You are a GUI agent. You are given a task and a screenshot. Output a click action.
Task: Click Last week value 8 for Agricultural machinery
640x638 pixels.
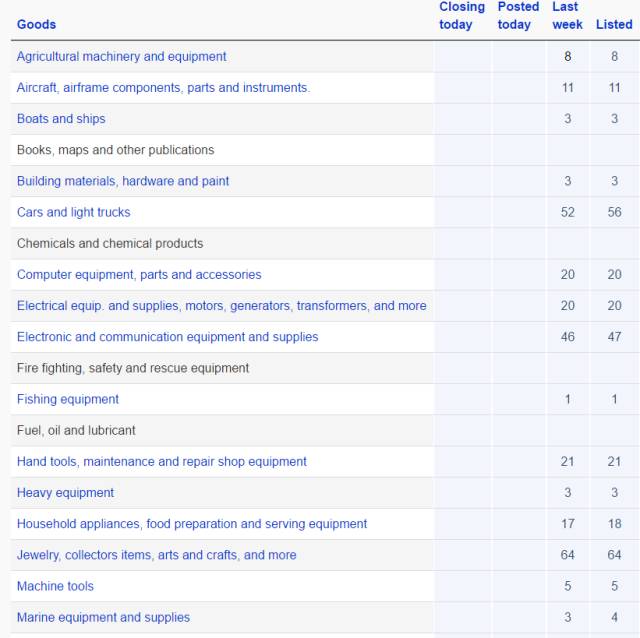(567, 56)
